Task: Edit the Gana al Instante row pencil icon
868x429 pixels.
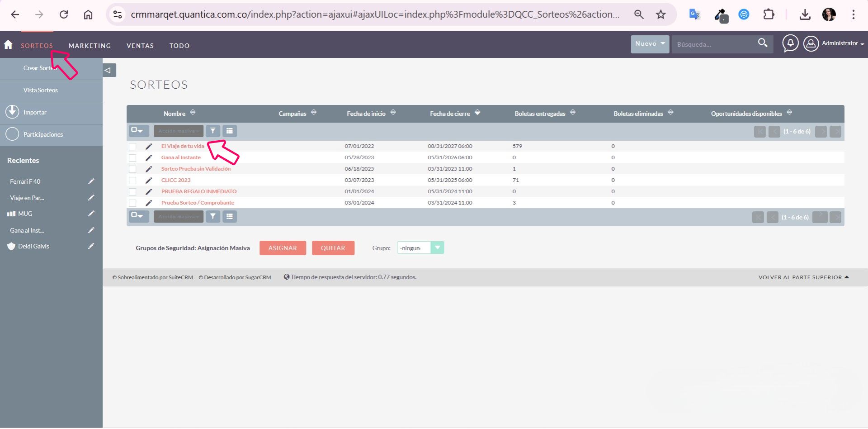Action: coord(149,157)
